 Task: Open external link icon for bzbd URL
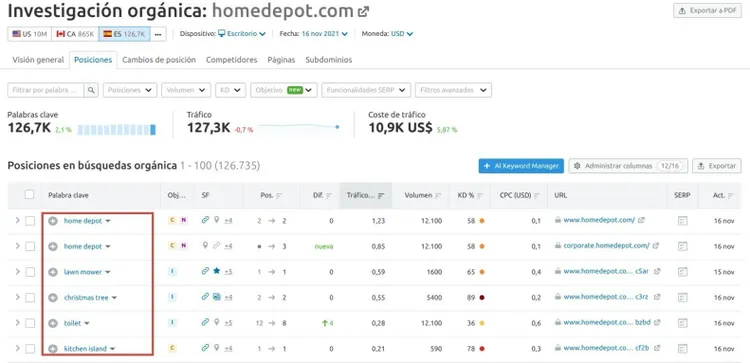(657, 322)
